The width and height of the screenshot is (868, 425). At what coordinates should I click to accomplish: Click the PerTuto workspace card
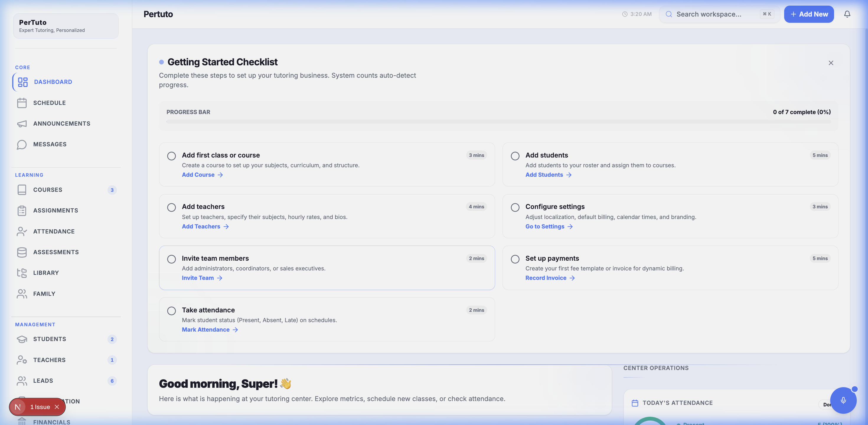pos(66,26)
